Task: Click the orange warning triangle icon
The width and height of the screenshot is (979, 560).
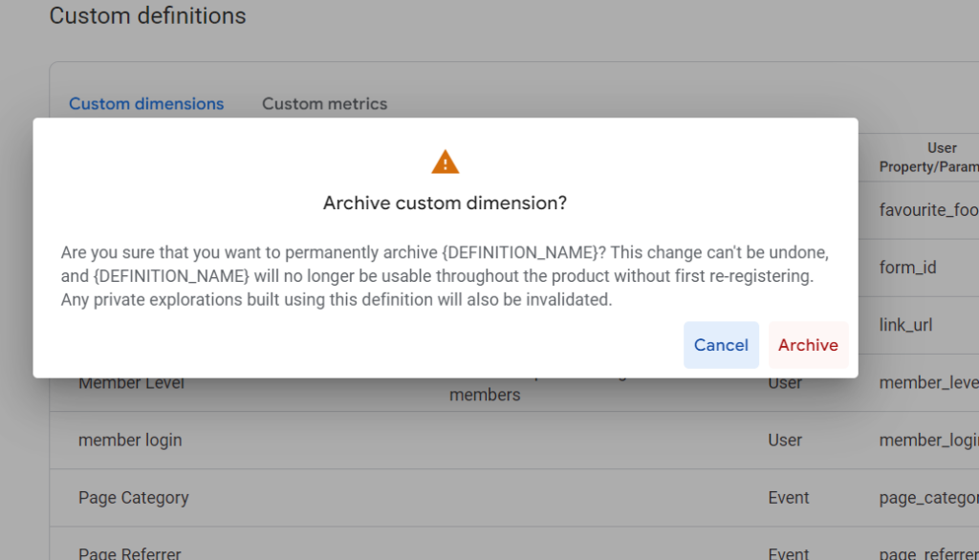Action: (x=446, y=162)
